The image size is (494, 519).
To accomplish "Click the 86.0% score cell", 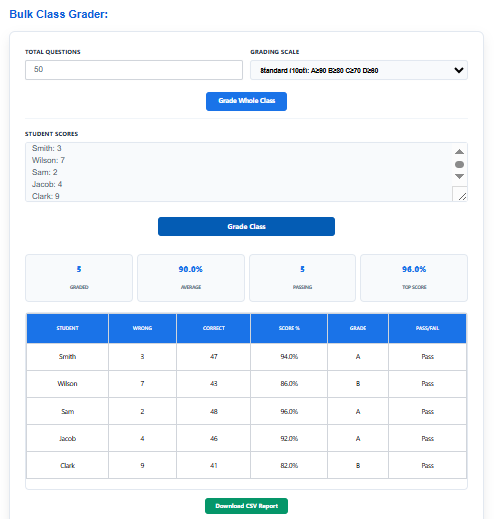I will click(x=289, y=384).
